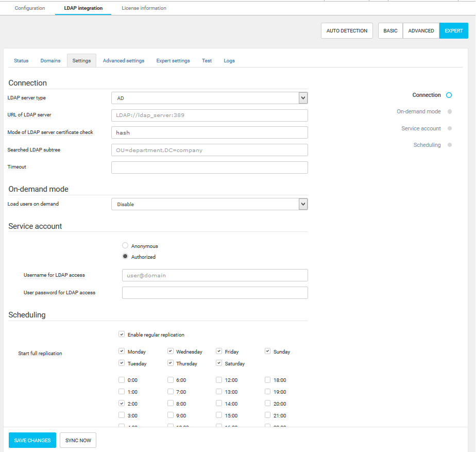Focus the URL of LDAP server field
The height and width of the screenshot is (452, 476).
209,115
